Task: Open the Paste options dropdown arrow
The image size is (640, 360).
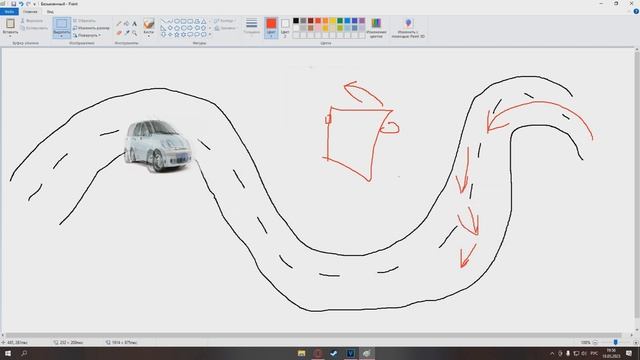Action: [10, 35]
